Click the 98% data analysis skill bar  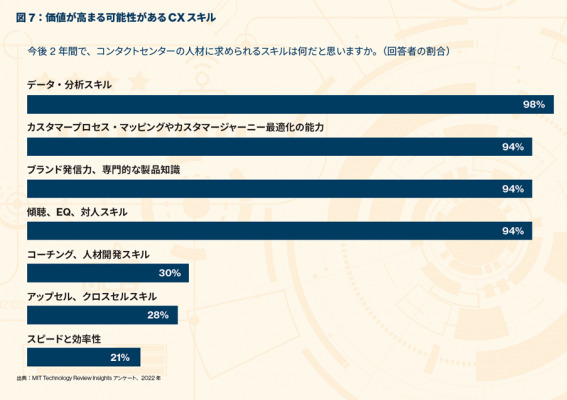290,105
